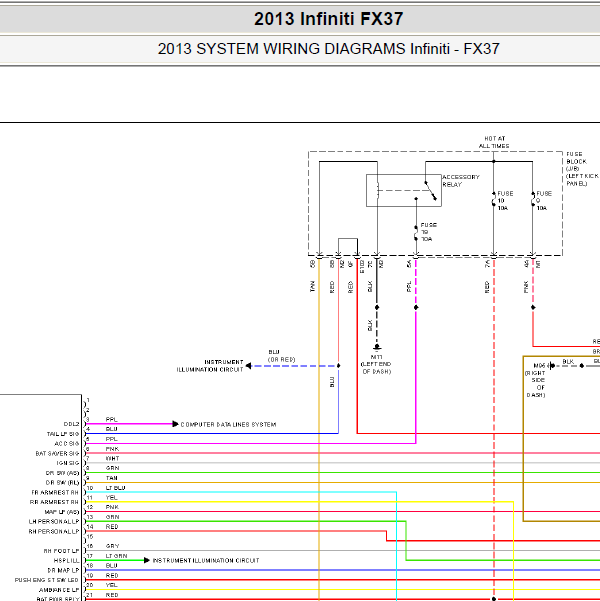Click the "M95 (RIGHT SIDE OF DASH)" label
600x601 pixels.
[x=536, y=380]
